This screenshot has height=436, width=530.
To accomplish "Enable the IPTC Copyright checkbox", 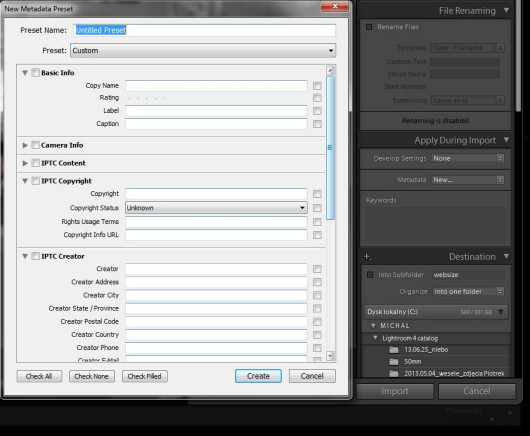I will click(35, 181).
